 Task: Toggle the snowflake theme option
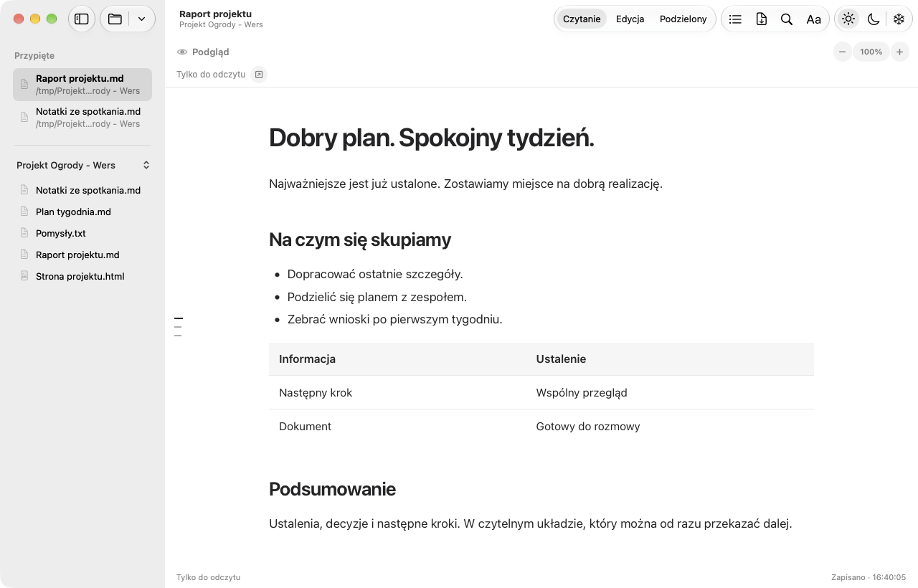[899, 19]
